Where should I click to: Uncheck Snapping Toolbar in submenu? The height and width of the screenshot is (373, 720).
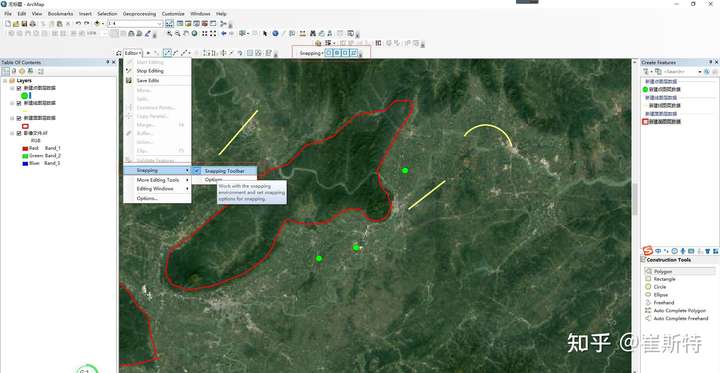point(225,170)
